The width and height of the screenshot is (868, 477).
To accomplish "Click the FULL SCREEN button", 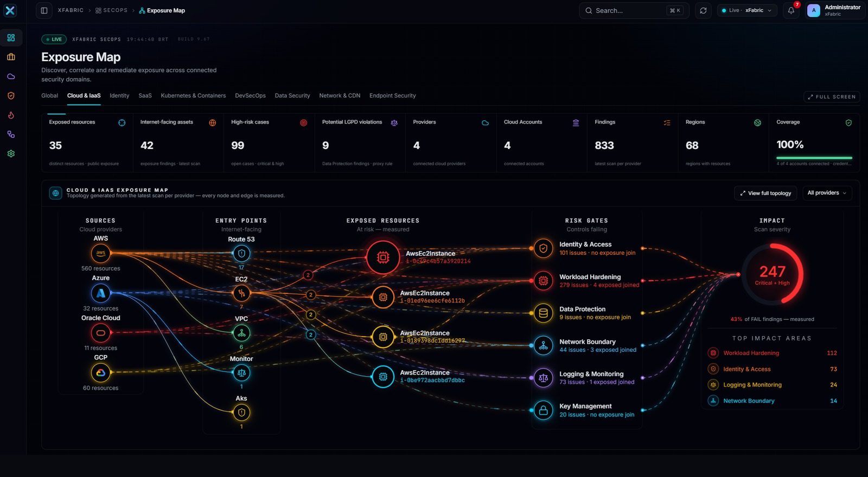I will 832,96.
